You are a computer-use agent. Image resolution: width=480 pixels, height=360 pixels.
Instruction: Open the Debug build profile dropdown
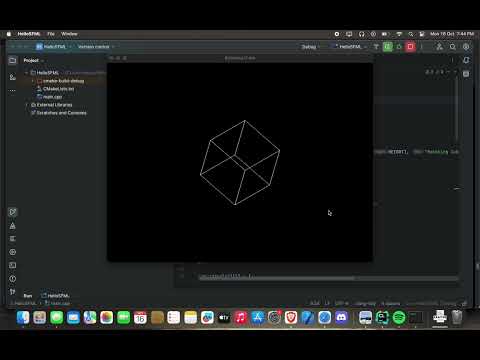click(x=310, y=47)
